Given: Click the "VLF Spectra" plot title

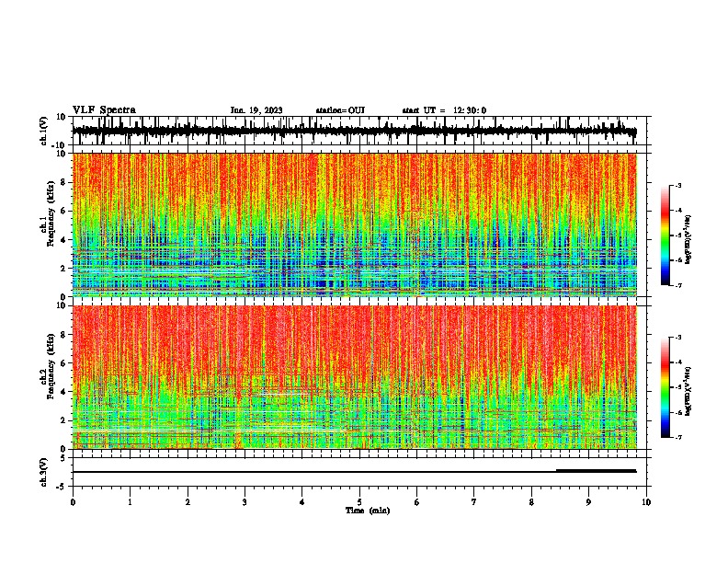Looking at the screenshot, I should [104, 110].
